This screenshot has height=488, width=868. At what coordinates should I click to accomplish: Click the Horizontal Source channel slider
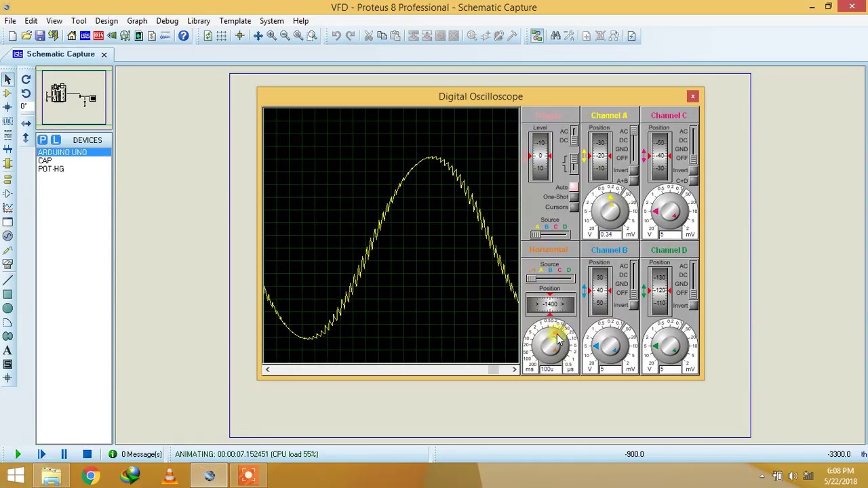[550, 279]
